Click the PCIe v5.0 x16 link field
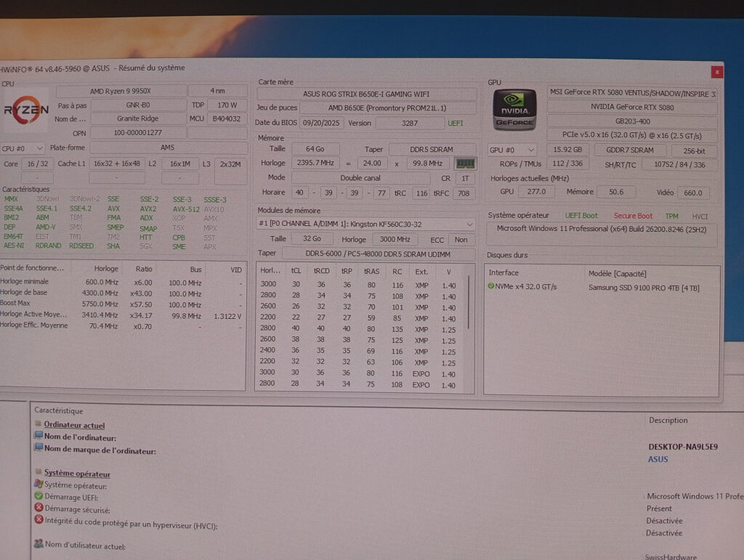The height and width of the screenshot is (560, 744). tap(632, 136)
